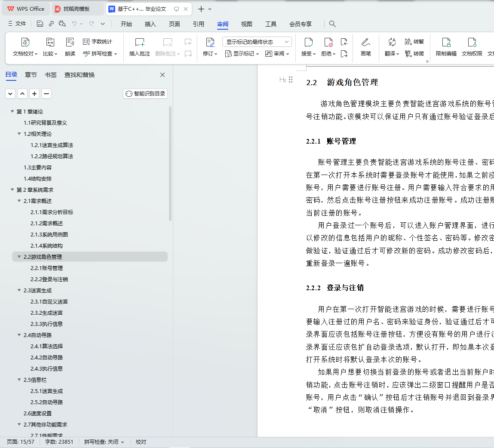Insert a comment with 插入批注

point(140,47)
